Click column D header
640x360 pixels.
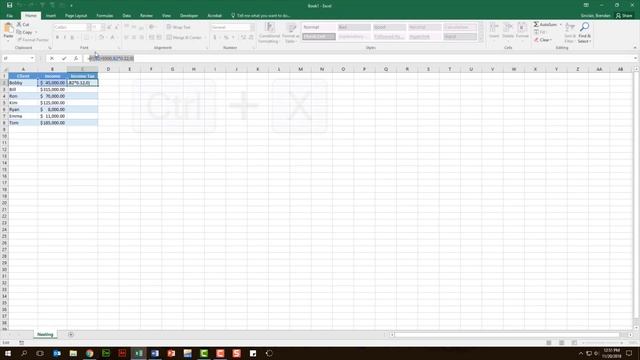(x=108, y=69)
